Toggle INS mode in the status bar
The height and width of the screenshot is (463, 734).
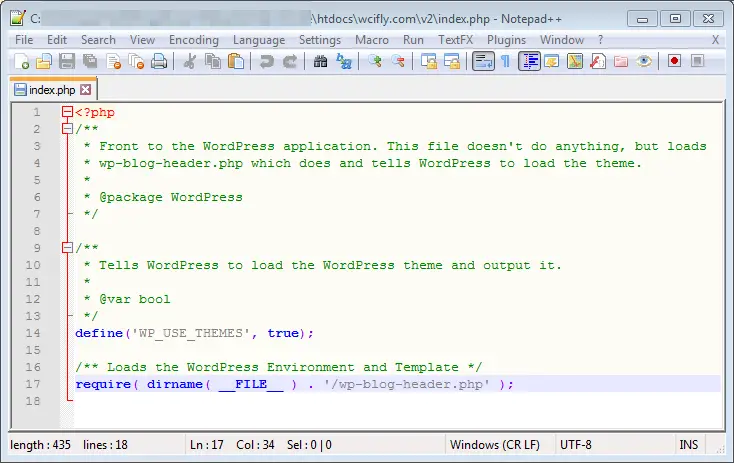click(689, 445)
